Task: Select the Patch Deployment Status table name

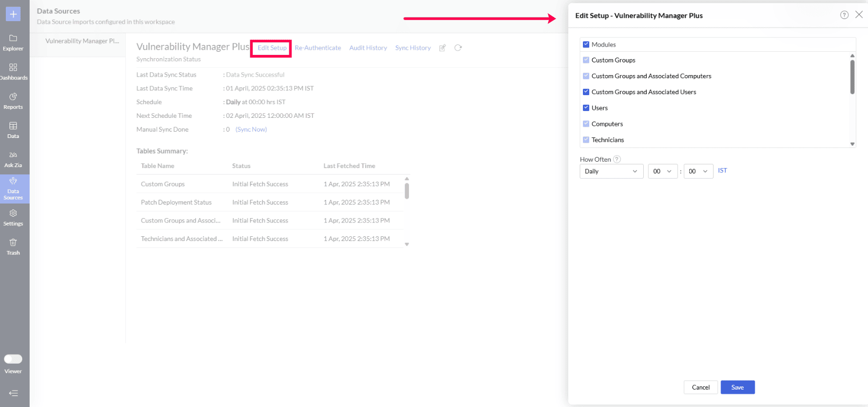Action: 176,202
